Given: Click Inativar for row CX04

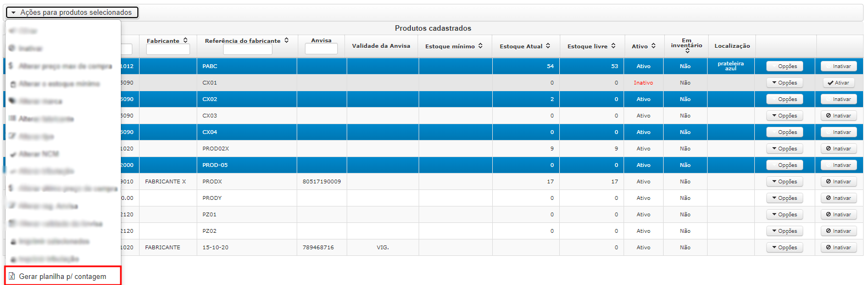Looking at the screenshot, I should click(839, 132).
